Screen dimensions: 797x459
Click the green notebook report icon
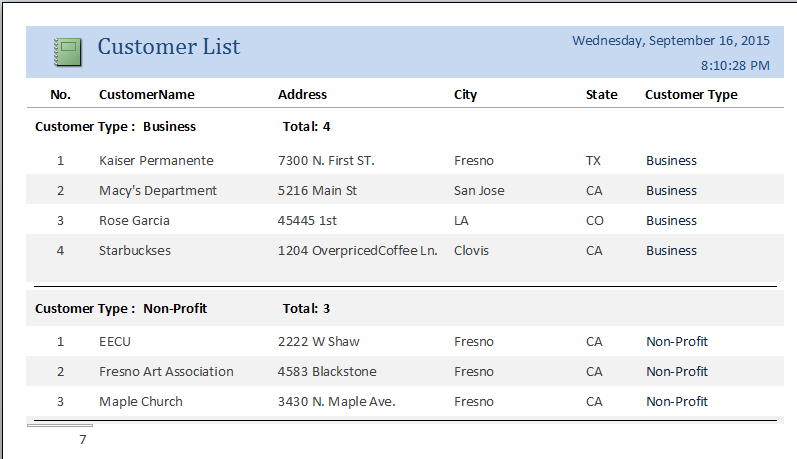click(68, 52)
